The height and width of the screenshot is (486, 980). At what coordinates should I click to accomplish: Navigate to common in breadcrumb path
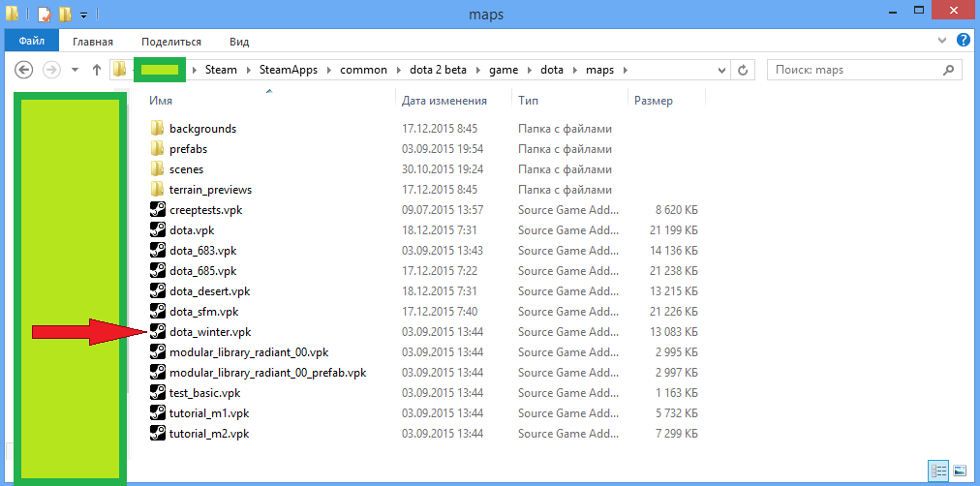[x=364, y=70]
